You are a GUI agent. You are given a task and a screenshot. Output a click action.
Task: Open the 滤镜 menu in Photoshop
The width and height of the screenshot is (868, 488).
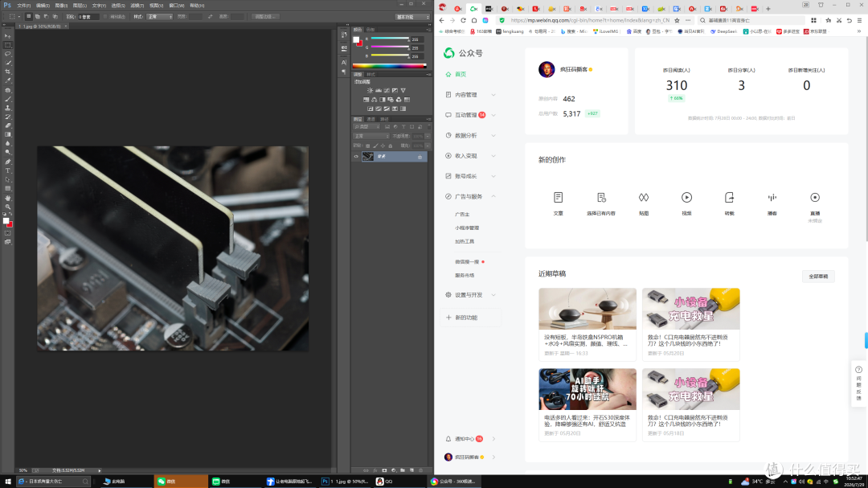137,6
